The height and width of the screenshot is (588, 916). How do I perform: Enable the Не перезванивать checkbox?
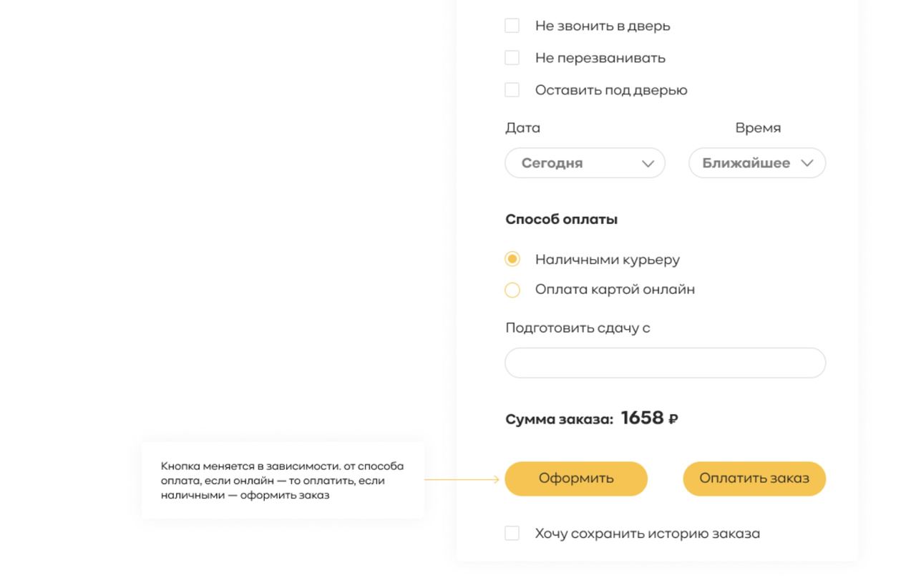[512, 58]
